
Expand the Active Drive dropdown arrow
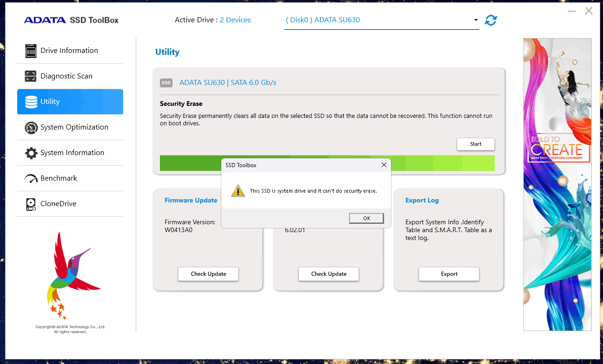[x=476, y=20]
